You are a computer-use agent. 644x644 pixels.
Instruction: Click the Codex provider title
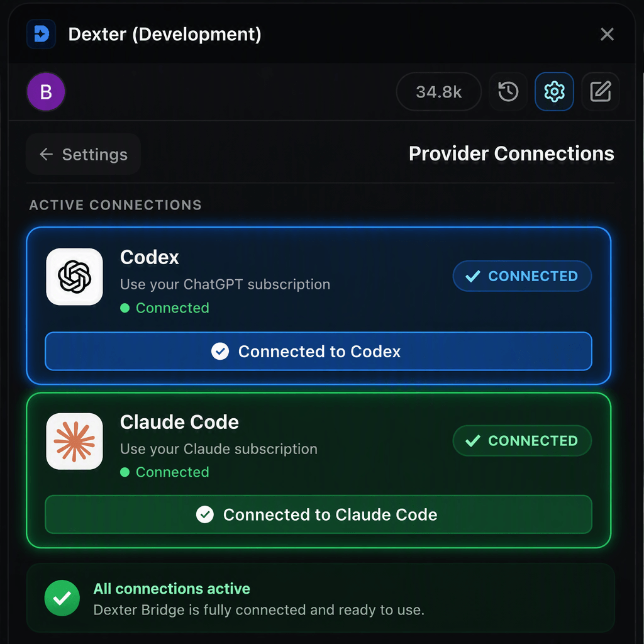[150, 257]
